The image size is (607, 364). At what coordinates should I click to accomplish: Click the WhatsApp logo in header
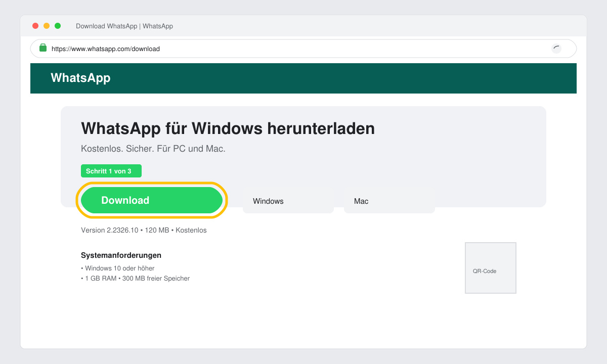(80, 78)
